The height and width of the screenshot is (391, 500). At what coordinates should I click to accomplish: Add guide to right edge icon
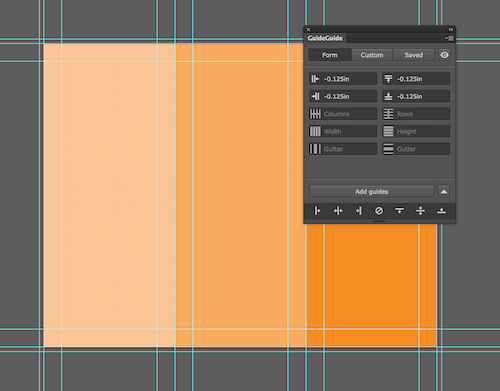[x=359, y=211]
